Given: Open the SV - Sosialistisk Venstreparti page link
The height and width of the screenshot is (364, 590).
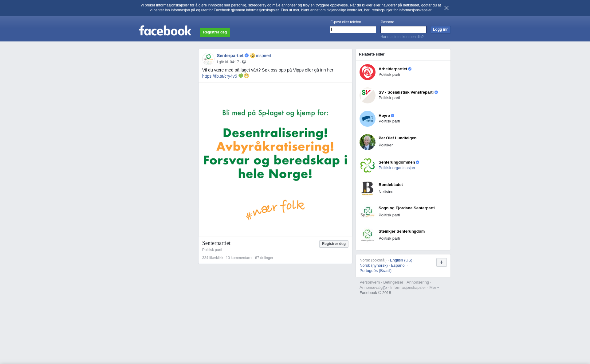Looking at the screenshot, I should pos(406,92).
